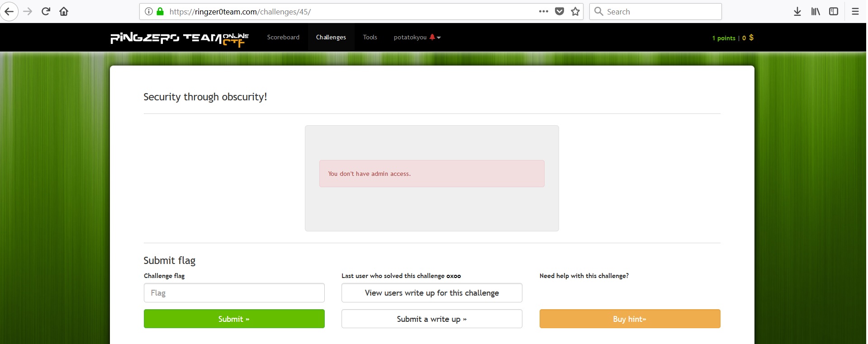Screen dimensions: 868x344
Task: Expand potatokyou user dropdown
Action: click(x=417, y=37)
